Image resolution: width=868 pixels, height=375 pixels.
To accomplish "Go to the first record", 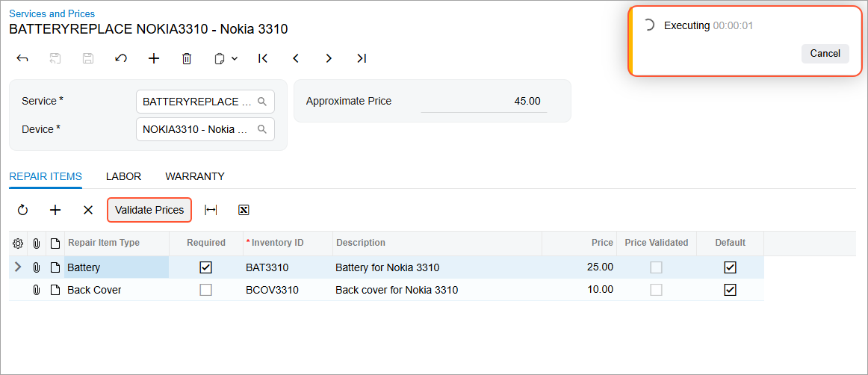I will click(263, 58).
